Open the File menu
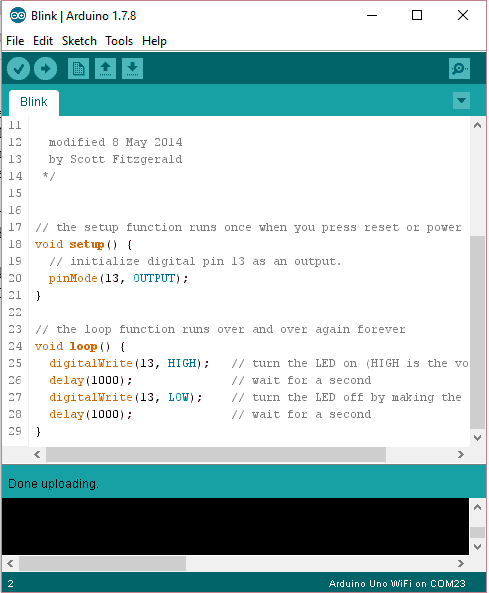The height and width of the screenshot is (593, 489). pyautogui.click(x=15, y=41)
